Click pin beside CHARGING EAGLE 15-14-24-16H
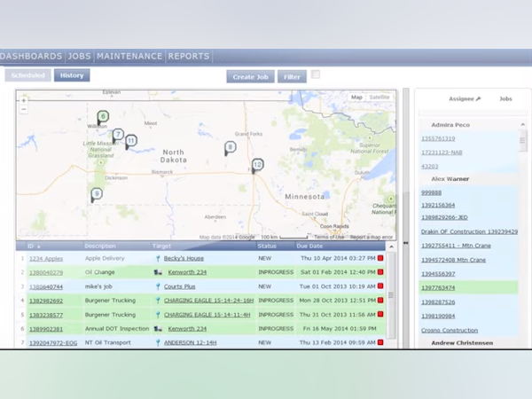This screenshot has width=532, height=399. coord(158,301)
